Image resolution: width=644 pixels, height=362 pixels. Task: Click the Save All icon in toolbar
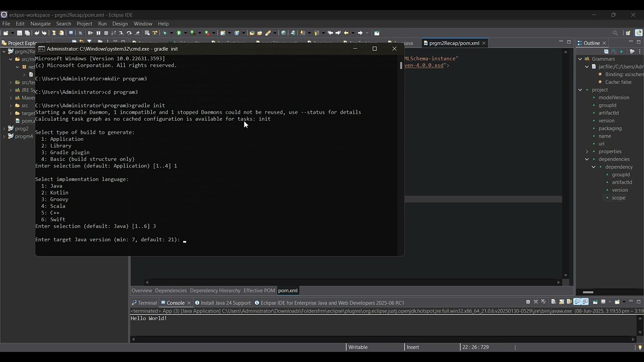[27, 33]
